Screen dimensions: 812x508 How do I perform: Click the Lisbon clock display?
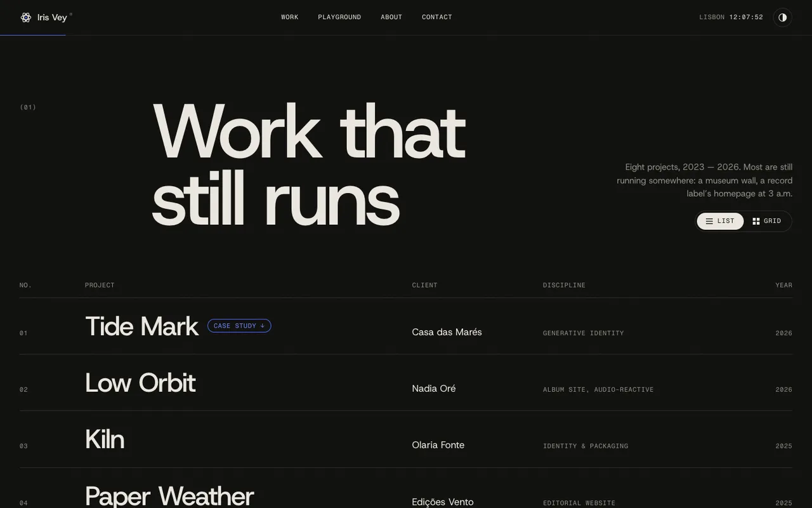pyautogui.click(x=731, y=17)
